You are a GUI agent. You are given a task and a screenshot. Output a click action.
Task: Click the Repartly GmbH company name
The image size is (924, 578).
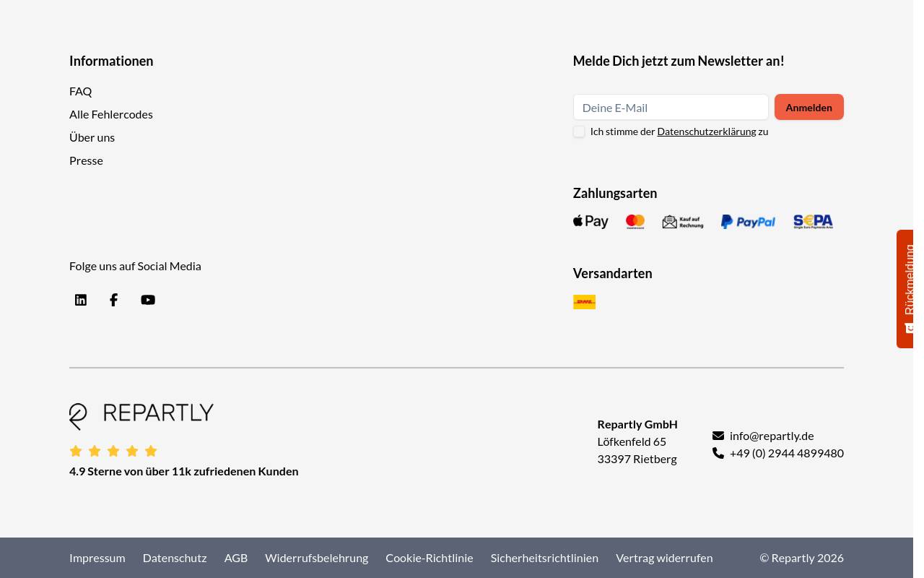pyautogui.click(x=637, y=424)
